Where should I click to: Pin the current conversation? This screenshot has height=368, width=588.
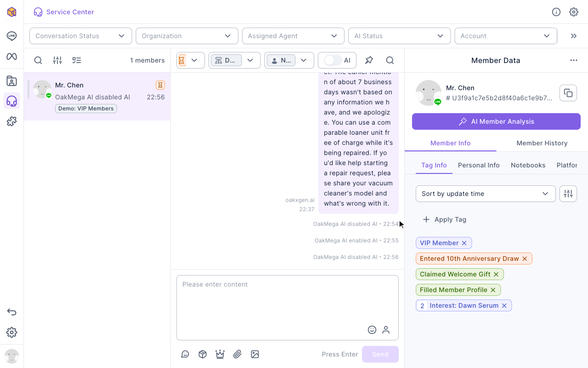pyautogui.click(x=369, y=60)
